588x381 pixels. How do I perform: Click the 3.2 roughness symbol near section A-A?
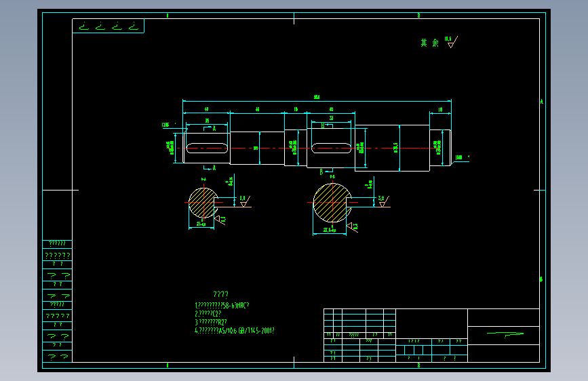[245, 201]
